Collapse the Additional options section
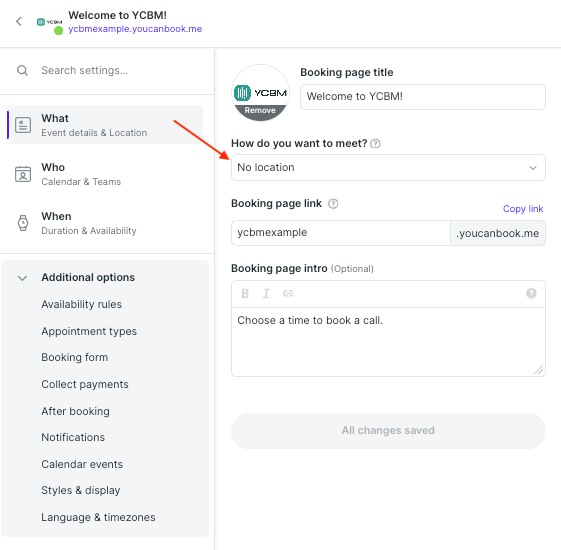 [23, 278]
